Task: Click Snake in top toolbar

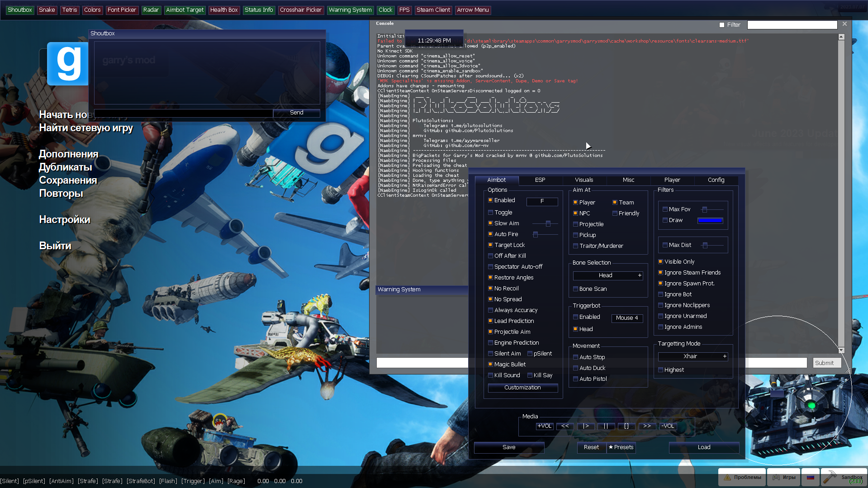Action: coord(47,9)
